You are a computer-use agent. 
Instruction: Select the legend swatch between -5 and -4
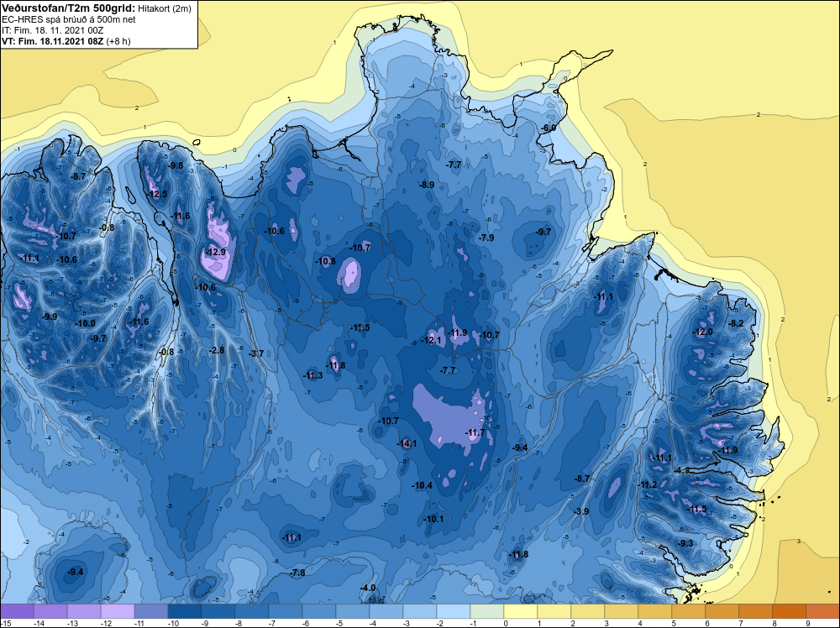353,611
